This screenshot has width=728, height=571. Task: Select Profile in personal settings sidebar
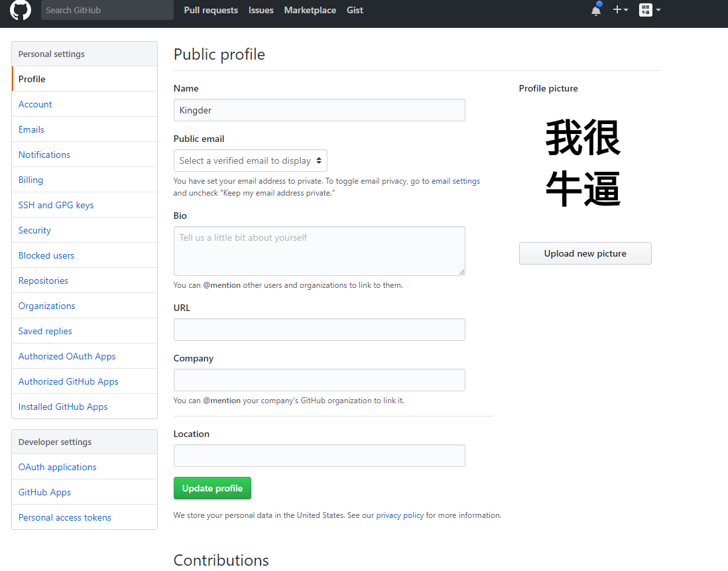coord(84,79)
